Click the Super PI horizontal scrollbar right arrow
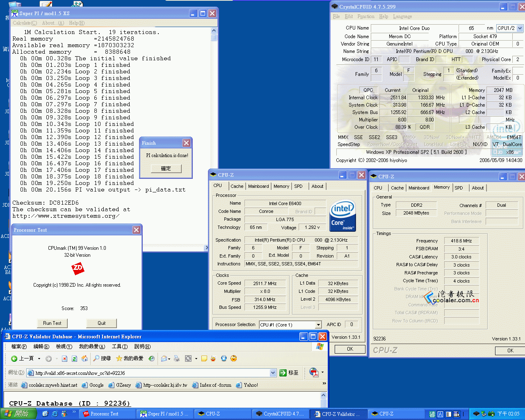This screenshot has width=525, height=420. pos(207,248)
